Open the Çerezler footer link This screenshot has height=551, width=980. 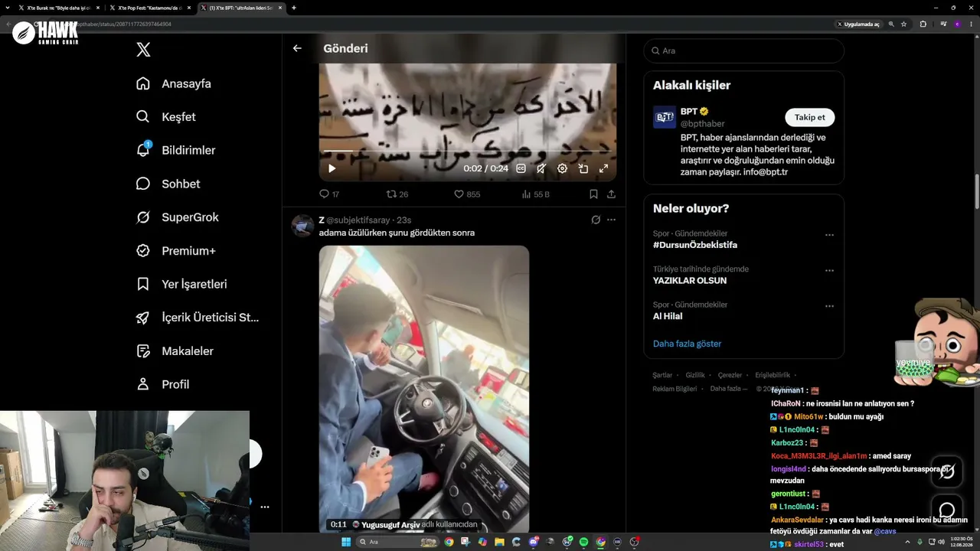730,375
